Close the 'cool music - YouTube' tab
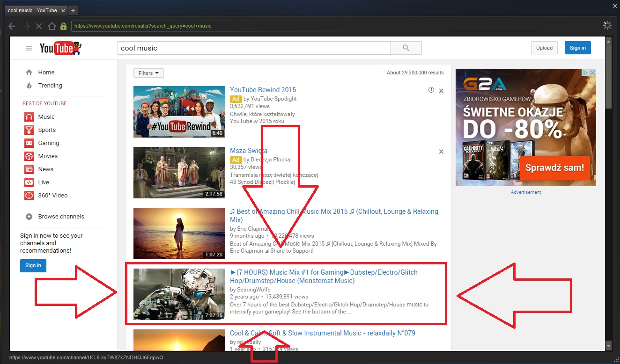 [64, 10]
